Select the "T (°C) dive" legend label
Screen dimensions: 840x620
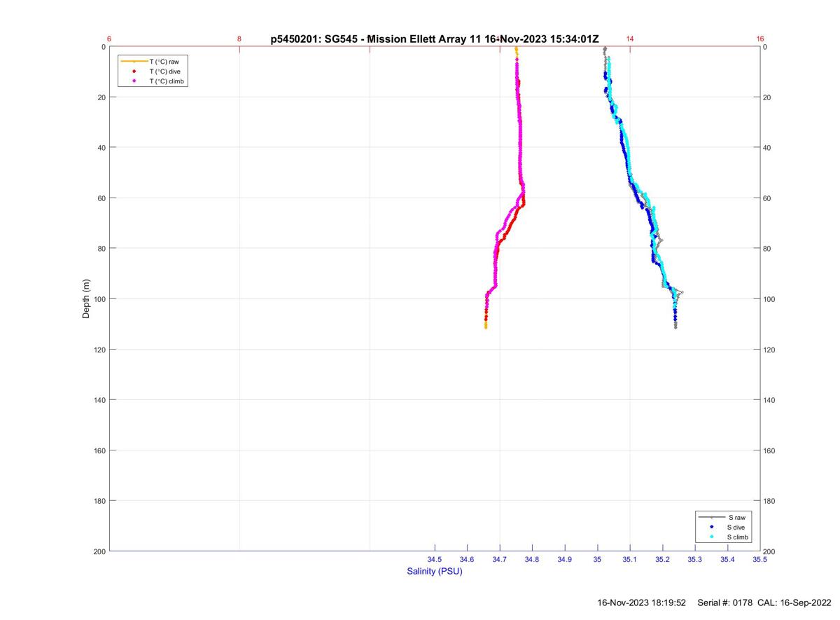click(x=165, y=71)
